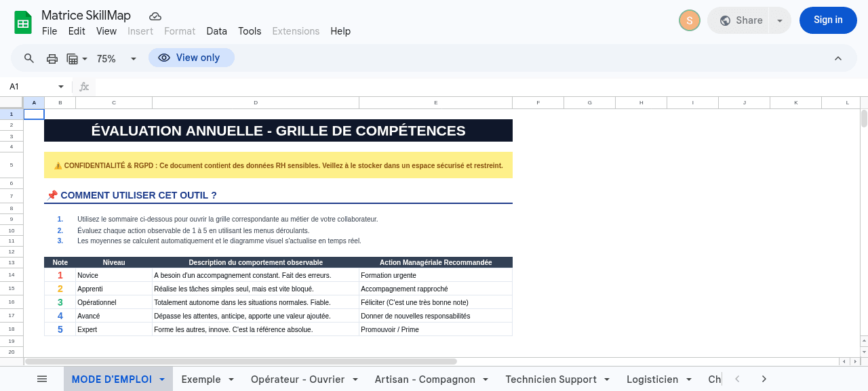
Task: Select column E header
Action: coord(435,102)
